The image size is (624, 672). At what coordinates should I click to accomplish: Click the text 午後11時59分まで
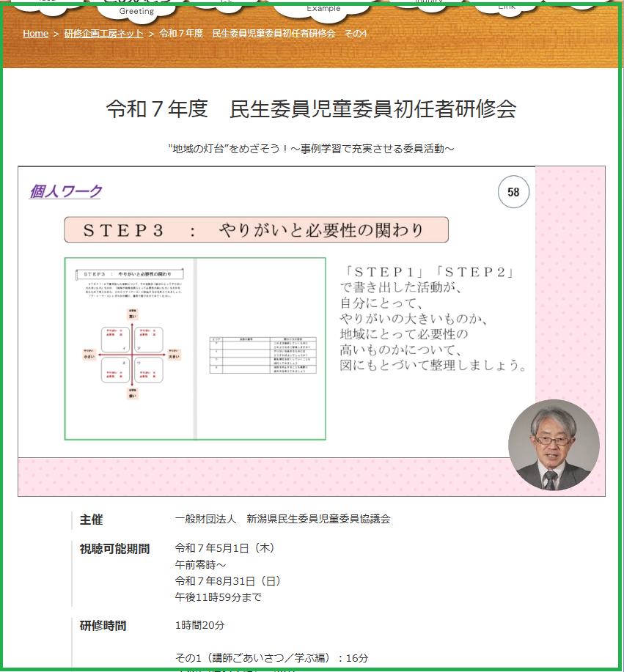[219, 597]
